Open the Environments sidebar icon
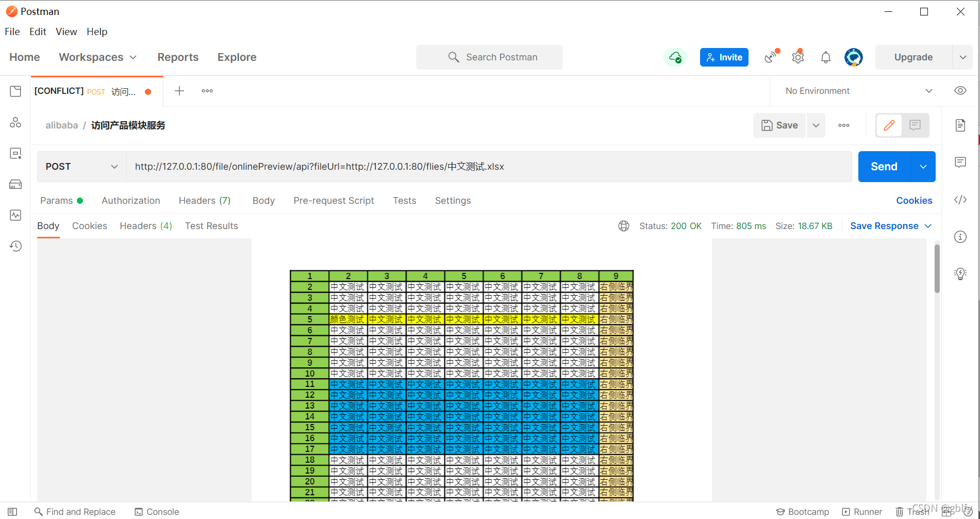 (15, 153)
